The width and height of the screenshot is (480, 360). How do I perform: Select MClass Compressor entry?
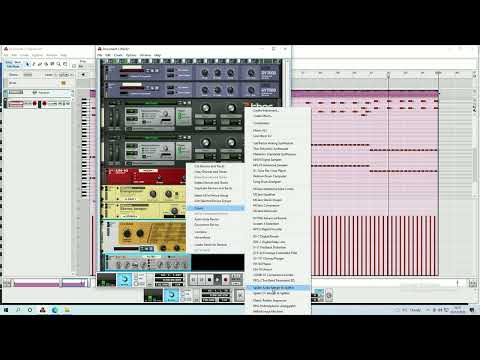278,205
